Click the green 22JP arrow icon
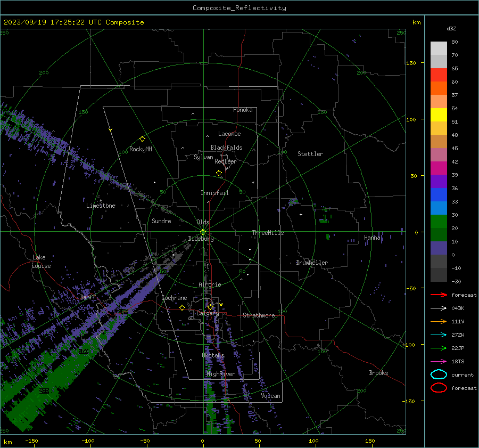This screenshot has height=448, width=479. tap(439, 348)
